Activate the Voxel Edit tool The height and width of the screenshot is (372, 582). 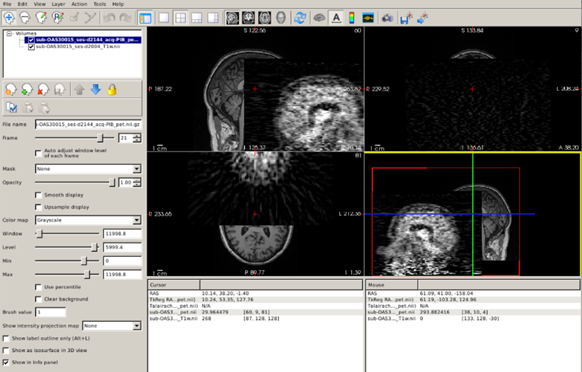[41, 17]
